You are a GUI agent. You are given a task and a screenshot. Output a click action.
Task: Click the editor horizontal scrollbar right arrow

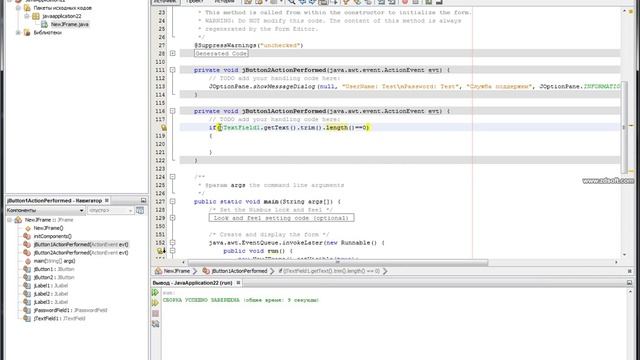click(616, 262)
